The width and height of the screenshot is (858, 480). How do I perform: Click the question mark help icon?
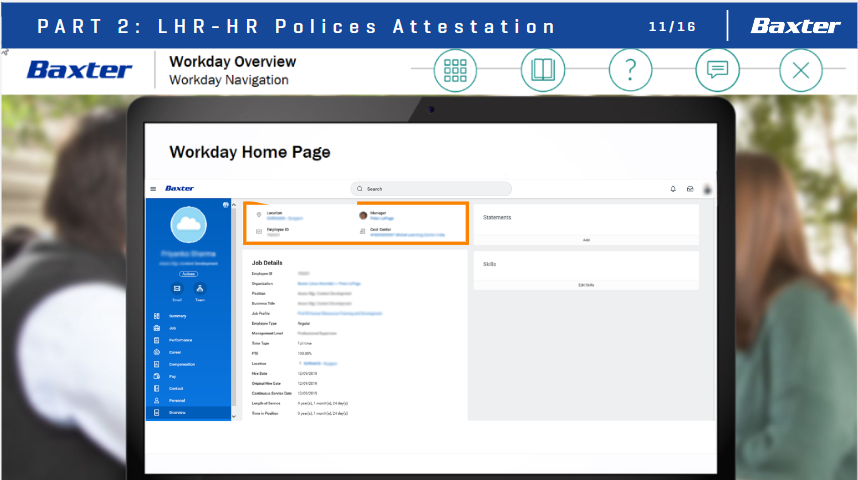pos(630,71)
